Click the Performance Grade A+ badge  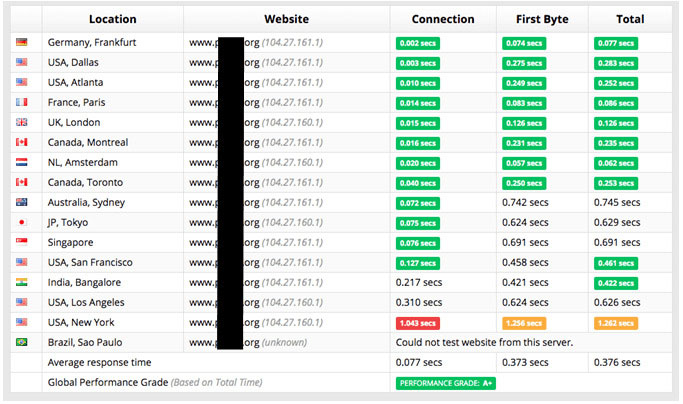click(x=446, y=383)
